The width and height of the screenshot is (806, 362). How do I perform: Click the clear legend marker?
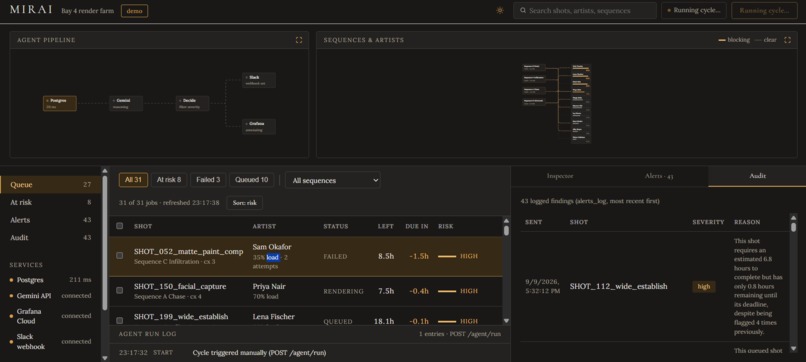coord(758,40)
